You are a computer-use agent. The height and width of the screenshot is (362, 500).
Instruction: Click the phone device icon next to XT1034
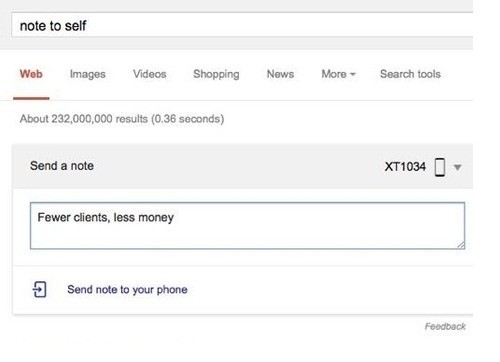point(440,167)
